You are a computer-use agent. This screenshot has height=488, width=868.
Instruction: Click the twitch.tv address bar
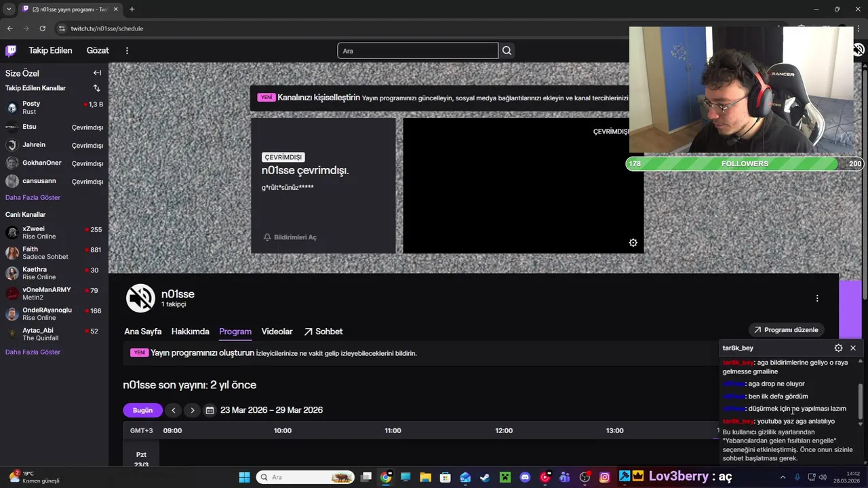pos(107,28)
